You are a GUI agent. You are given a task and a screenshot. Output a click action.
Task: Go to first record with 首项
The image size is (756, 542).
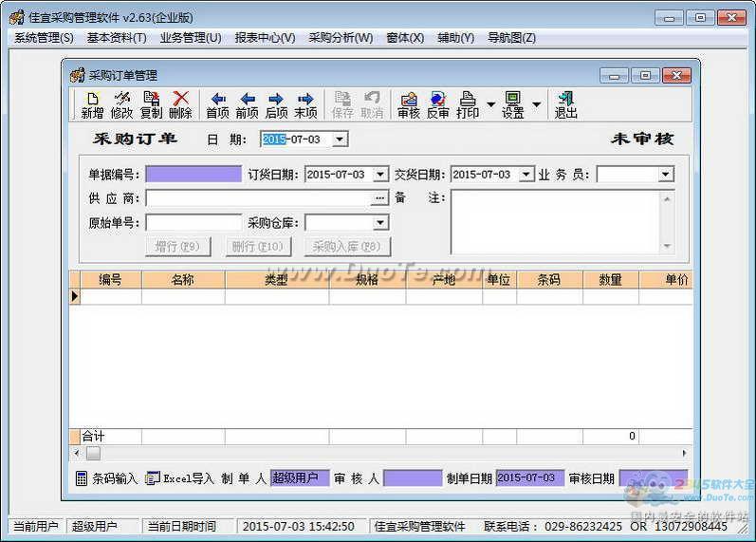[218, 104]
